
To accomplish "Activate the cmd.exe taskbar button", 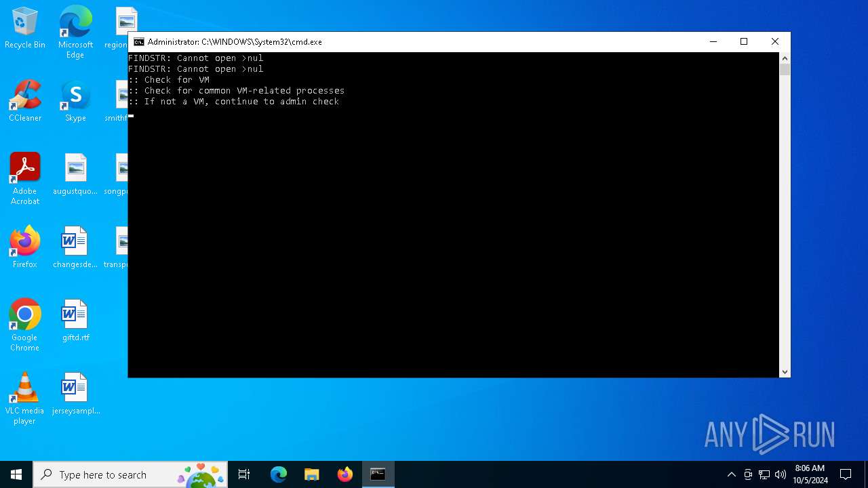I will (x=378, y=474).
